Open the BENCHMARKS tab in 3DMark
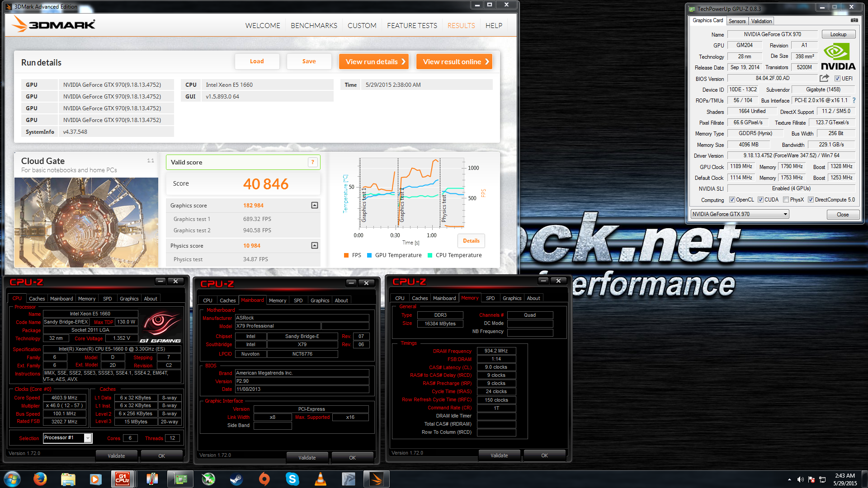Image resolution: width=868 pixels, height=488 pixels. pos(314,25)
